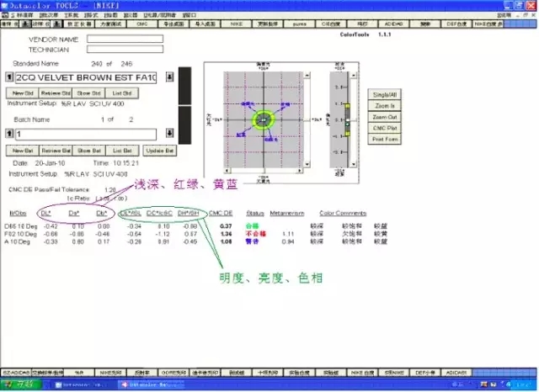Toggle Single/All plot view

[x=385, y=95]
